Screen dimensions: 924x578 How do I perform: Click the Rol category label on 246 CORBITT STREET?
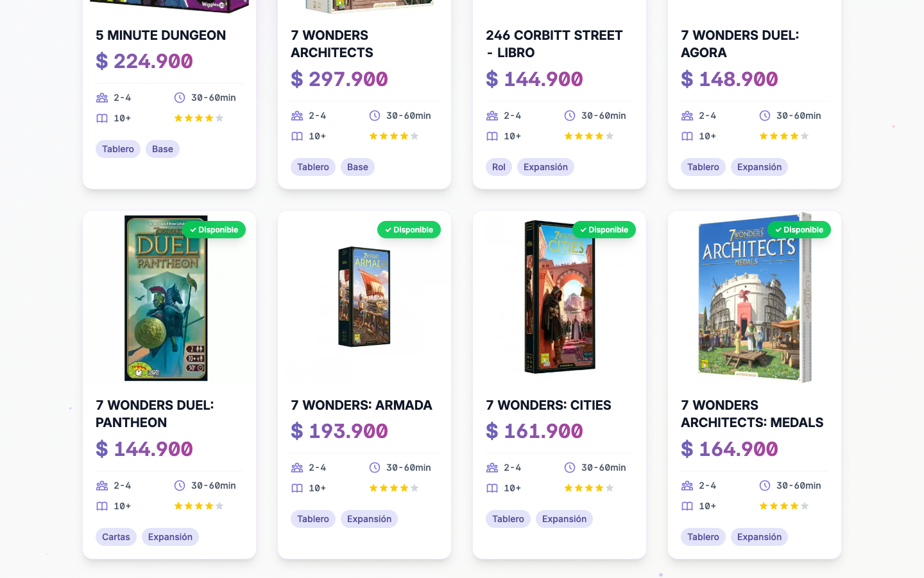(x=499, y=167)
